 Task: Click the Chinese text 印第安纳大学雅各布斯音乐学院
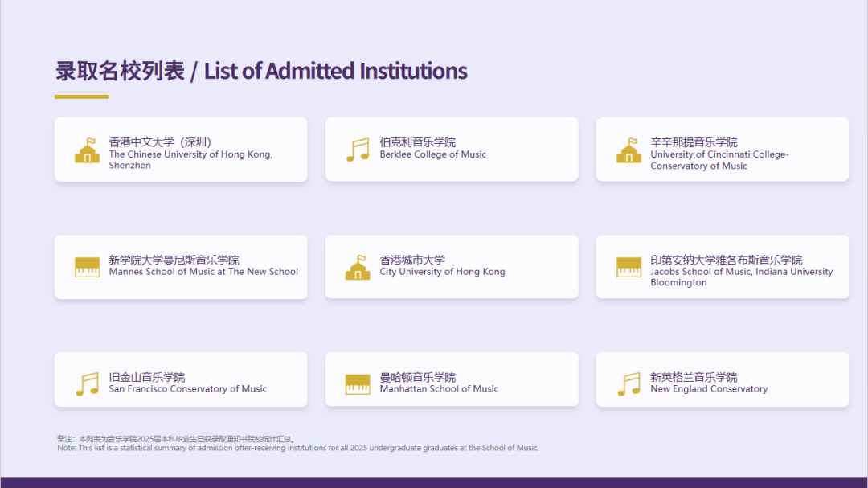click(x=727, y=260)
